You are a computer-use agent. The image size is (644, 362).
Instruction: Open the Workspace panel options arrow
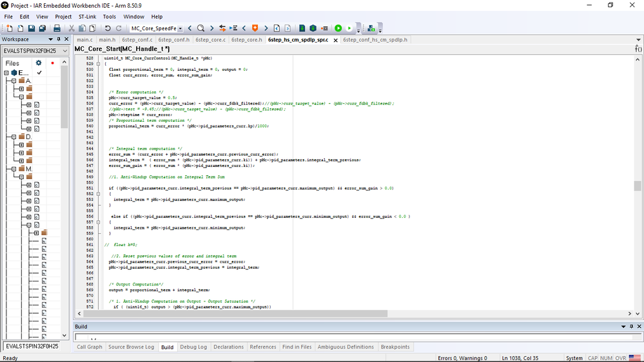[x=50, y=39]
